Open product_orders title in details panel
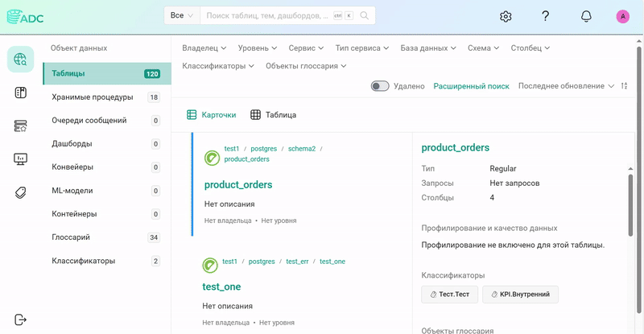The height and width of the screenshot is (334, 644). (455, 147)
